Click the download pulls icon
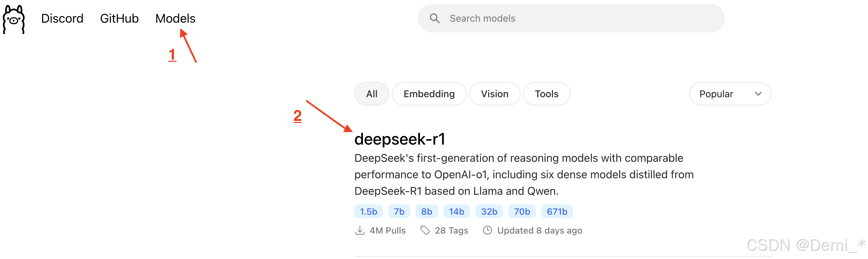The width and height of the screenshot is (868, 259). tap(360, 230)
